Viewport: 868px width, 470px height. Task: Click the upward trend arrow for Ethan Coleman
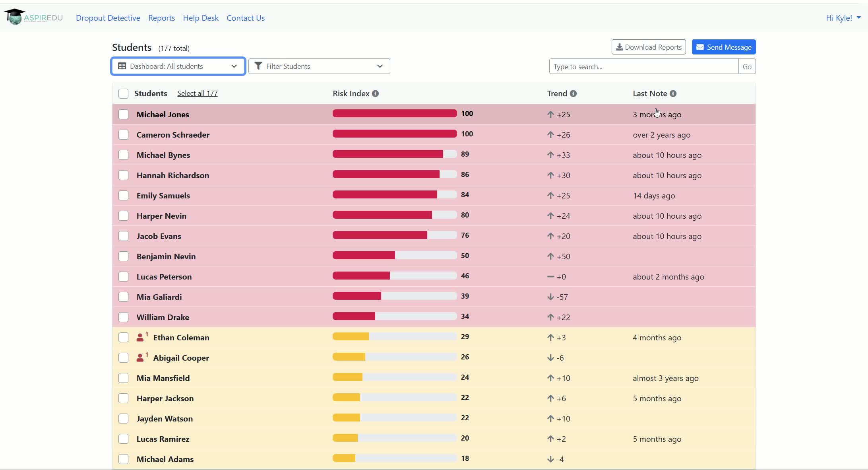click(550, 338)
